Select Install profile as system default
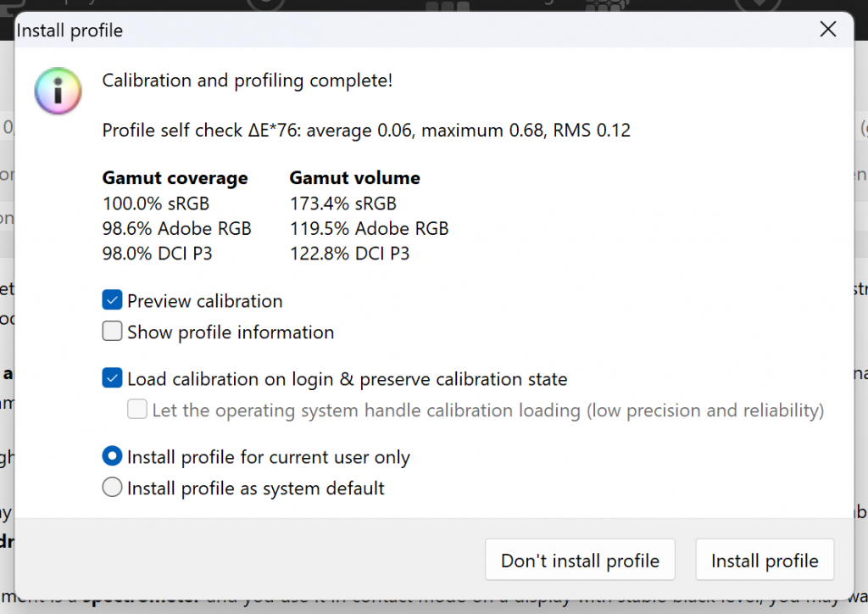Image resolution: width=868 pixels, height=614 pixels. pos(111,488)
